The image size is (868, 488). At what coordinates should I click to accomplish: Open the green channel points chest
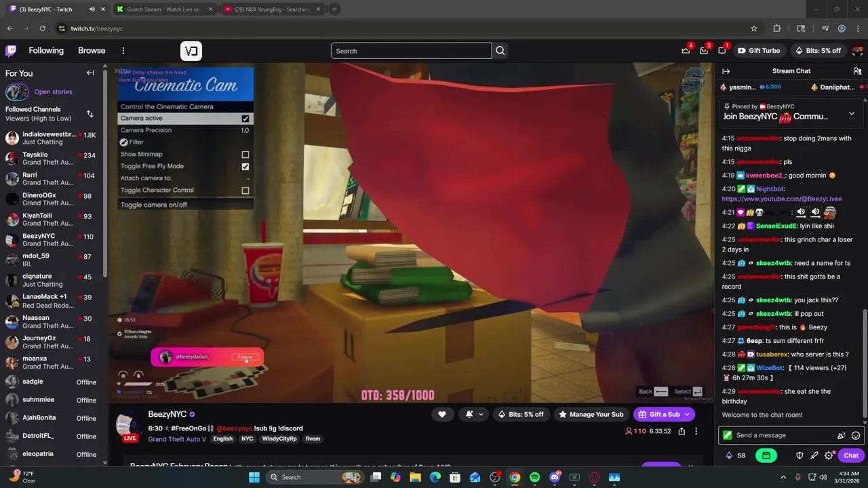tap(766, 455)
